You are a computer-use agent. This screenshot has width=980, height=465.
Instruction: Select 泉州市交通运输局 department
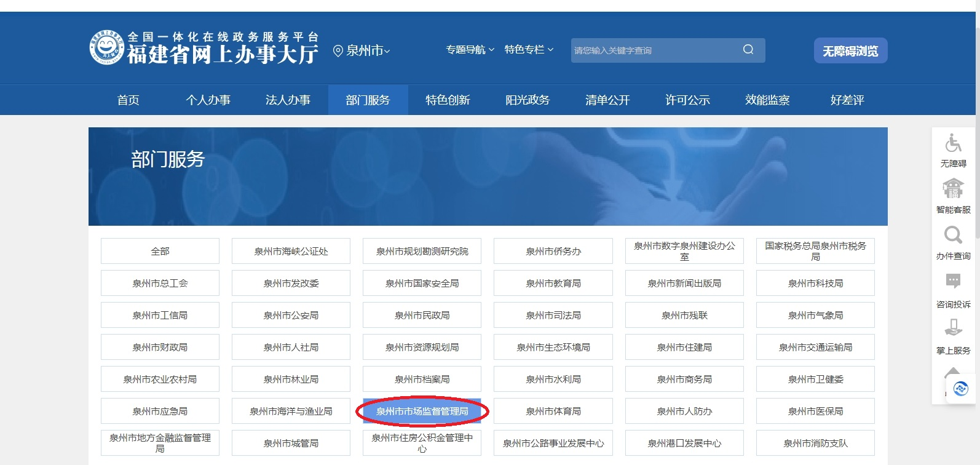coord(815,347)
